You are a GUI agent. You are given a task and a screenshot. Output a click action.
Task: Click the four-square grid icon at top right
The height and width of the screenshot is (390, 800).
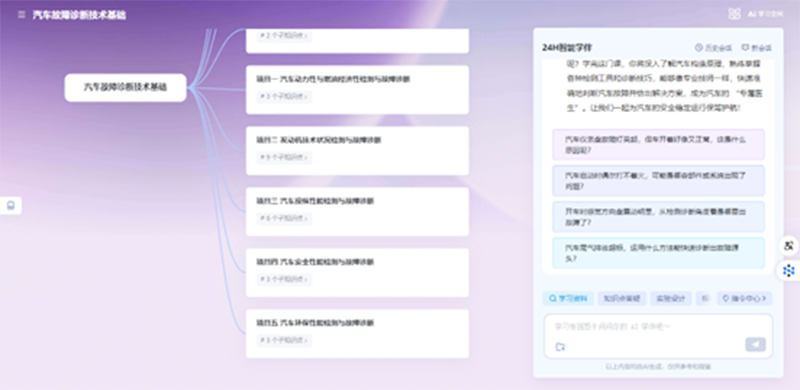pos(734,14)
